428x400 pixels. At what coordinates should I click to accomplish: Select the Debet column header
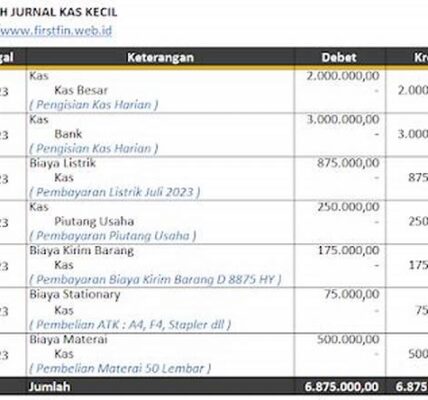pos(339,57)
